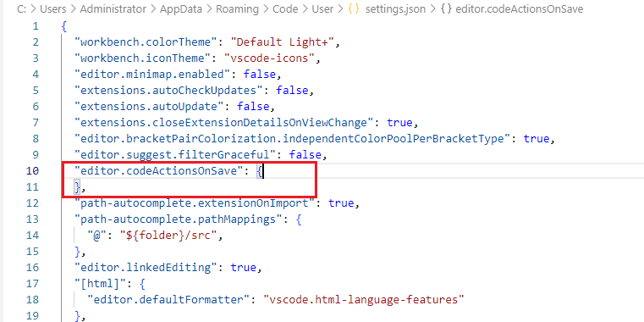Click line number 1 in the gutter
This screenshot has height=322, width=644.
point(36,26)
